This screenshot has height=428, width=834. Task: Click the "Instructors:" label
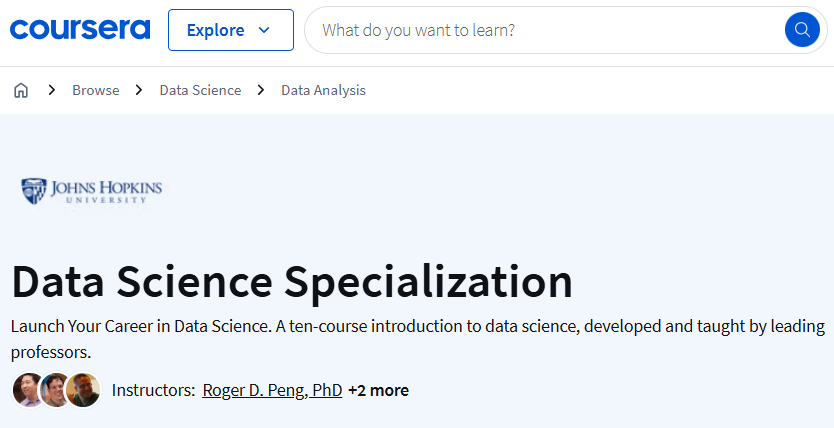[x=153, y=390]
